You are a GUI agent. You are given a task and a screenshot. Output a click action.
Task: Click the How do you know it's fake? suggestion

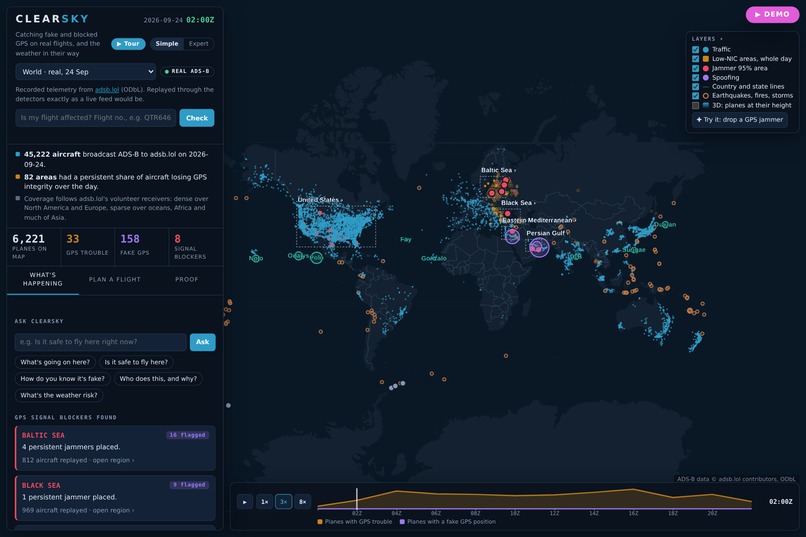point(62,379)
